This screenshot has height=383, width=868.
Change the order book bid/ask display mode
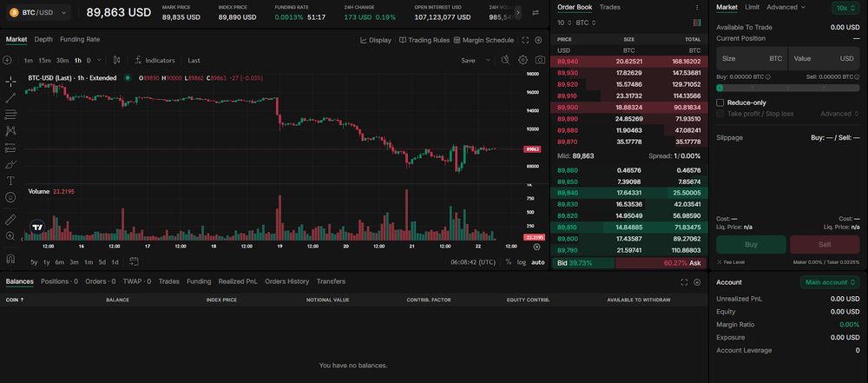pos(697,23)
